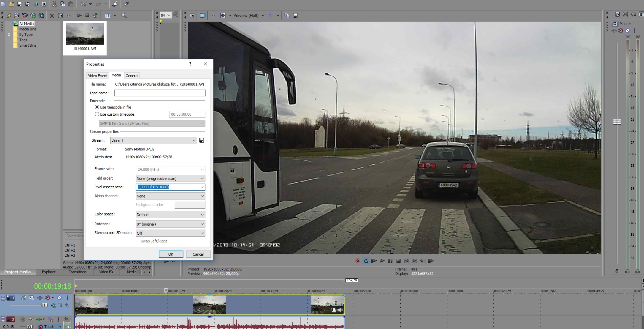
Task: Open the Pixel aspect ratio dropdown
Action: [x=202, y=187]
